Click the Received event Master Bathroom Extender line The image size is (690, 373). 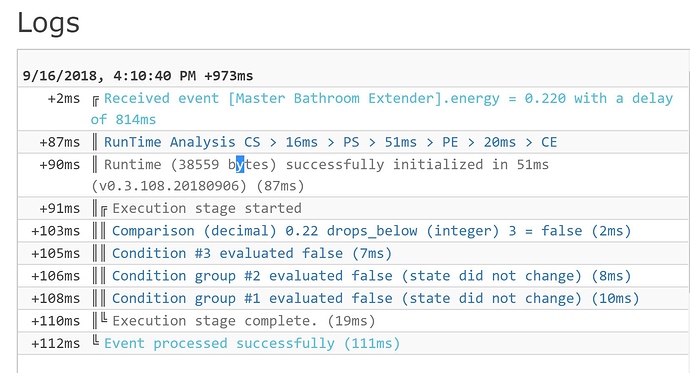(x=382, y=109)
